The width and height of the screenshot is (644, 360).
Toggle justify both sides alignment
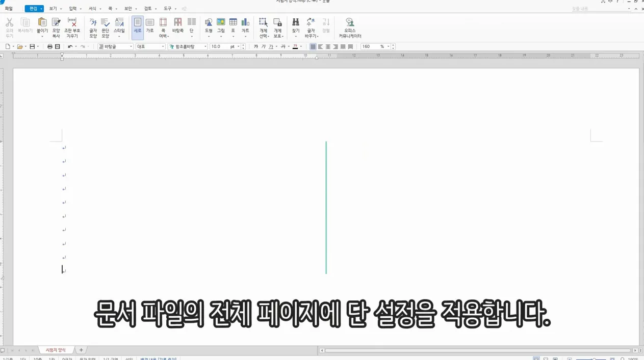pos(313,46)
